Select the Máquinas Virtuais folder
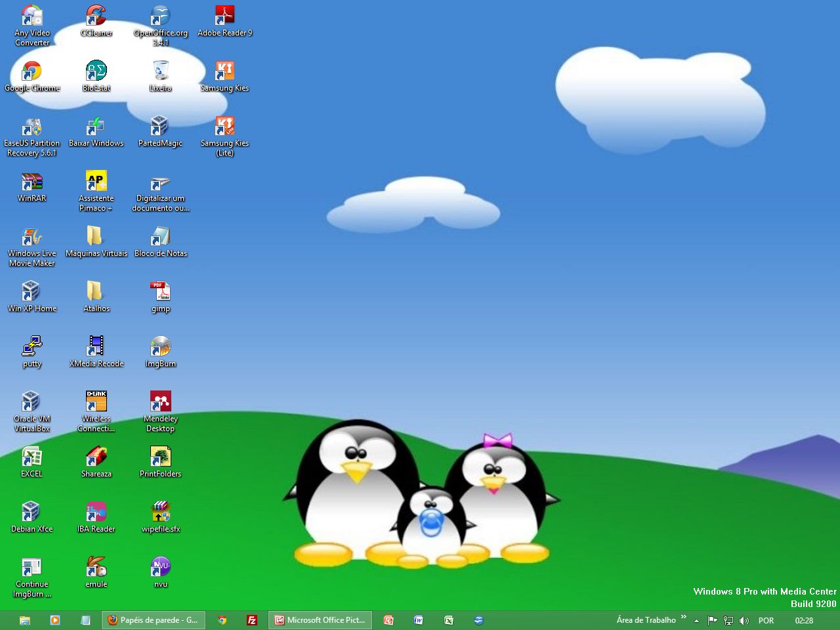This screenshot has width=840, height=630. click(96, 236)
